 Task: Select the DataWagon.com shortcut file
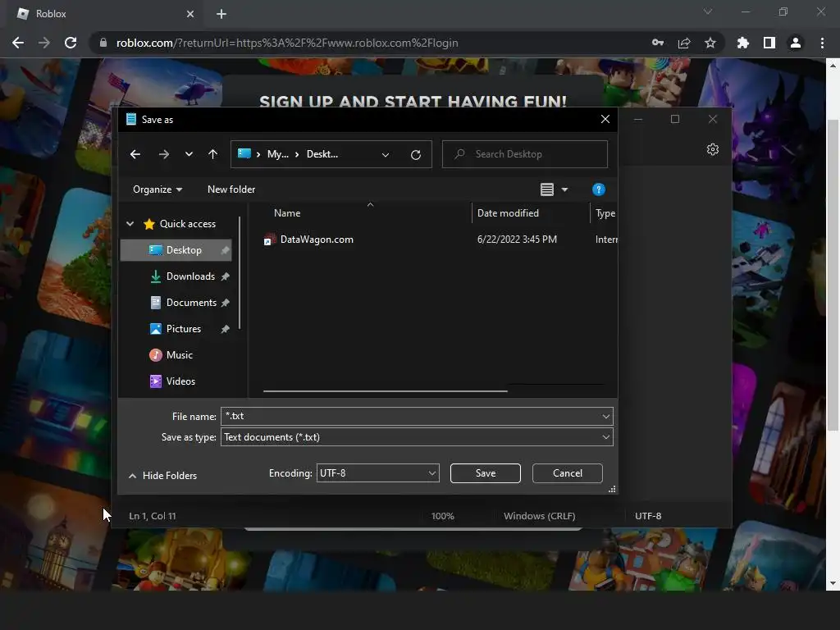(x=316, y=240)
